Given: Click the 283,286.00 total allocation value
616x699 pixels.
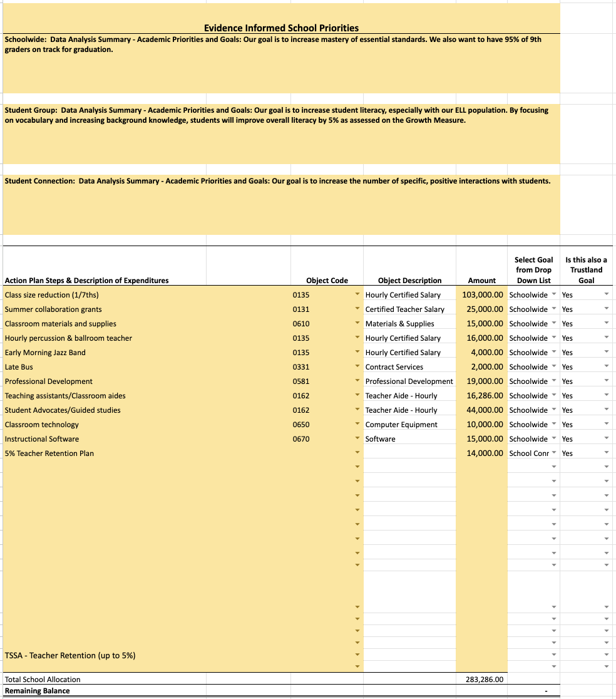Looking at the screenshot, I should tap(485, 680).
